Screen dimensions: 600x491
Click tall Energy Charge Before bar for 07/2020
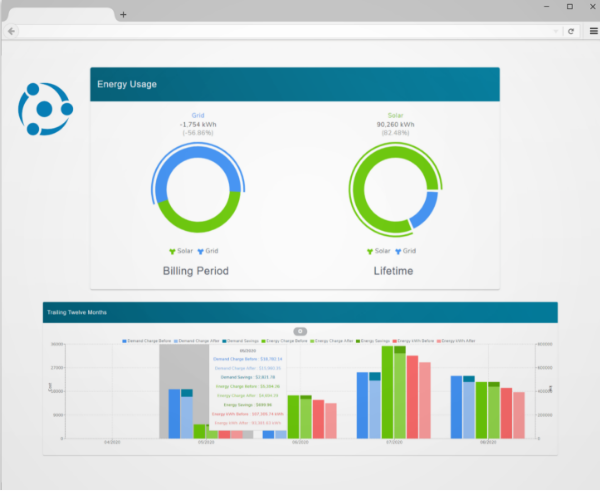(387, 392)
